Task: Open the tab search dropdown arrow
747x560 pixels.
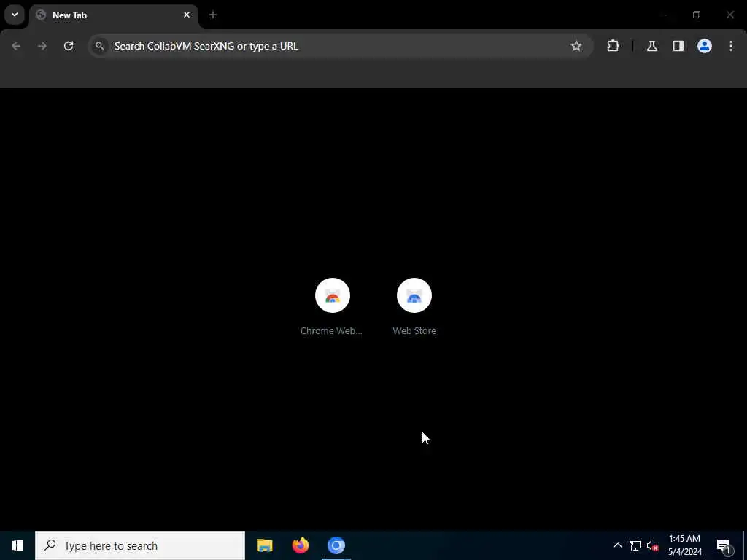Action: [x=15, y=15]
